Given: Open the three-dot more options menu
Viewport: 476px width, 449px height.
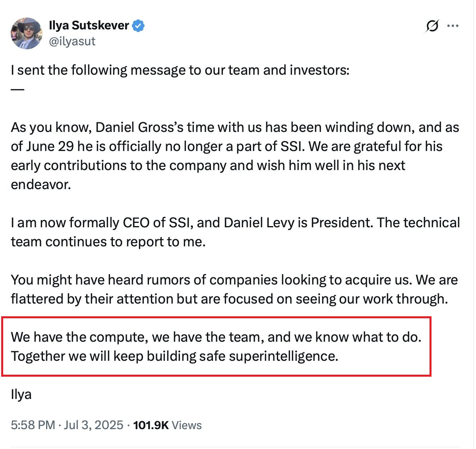Looking at the screenshot, I should pyautogui.click(x=453, y=26).
